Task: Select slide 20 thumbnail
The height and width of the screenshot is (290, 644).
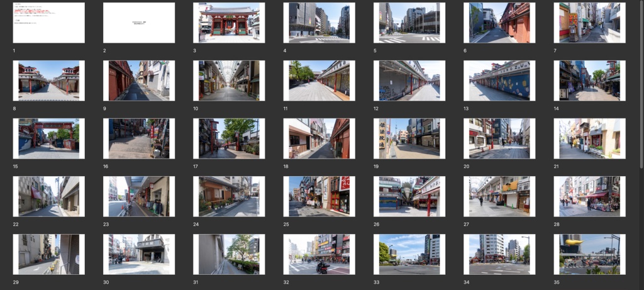Action: tap(499, 139)
